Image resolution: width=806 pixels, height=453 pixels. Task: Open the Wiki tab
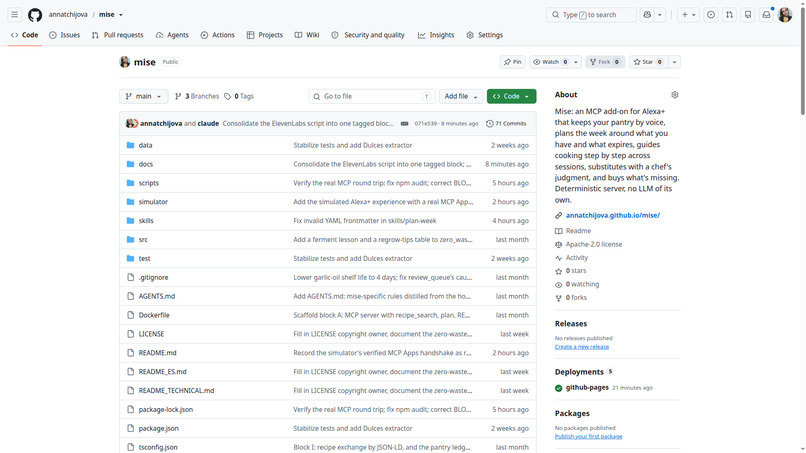pyautogui.click(x=307, y=35)
